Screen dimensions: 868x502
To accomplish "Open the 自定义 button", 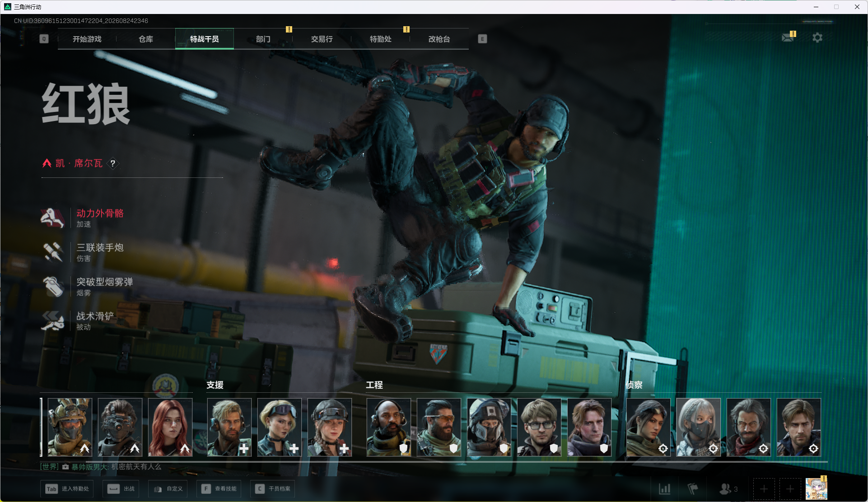I will tap(168, 489).
